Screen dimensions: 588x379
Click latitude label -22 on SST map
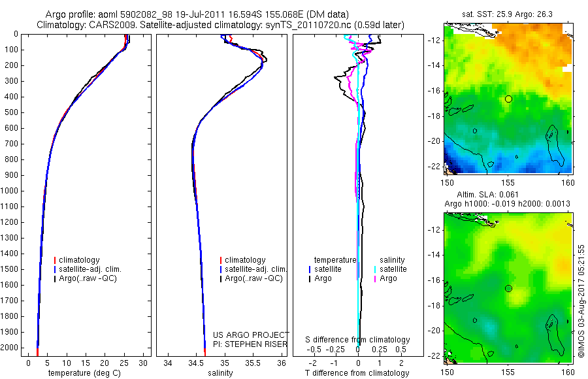(x=434, y=166)
